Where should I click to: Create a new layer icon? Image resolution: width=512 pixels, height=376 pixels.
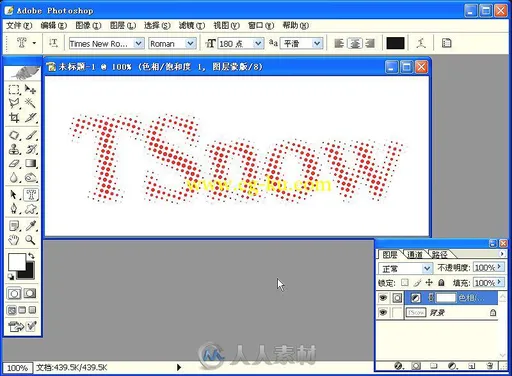[x=472, y=366]
